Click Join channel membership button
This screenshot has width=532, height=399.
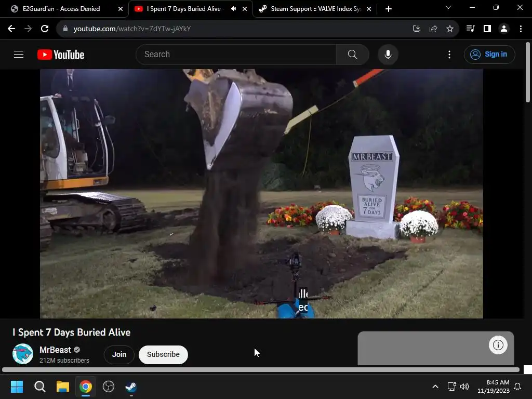click(119, 354)
